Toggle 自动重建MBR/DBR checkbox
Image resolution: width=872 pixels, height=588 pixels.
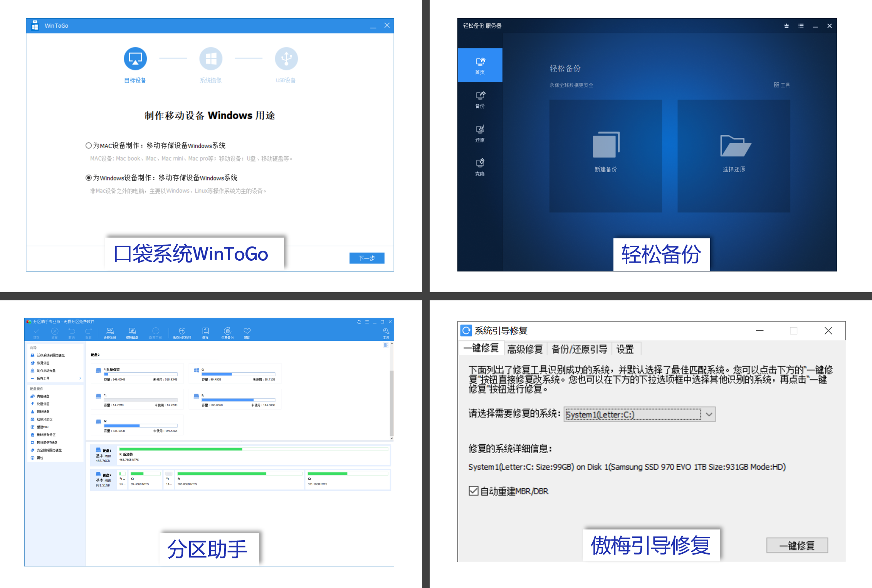click(474, 491)
